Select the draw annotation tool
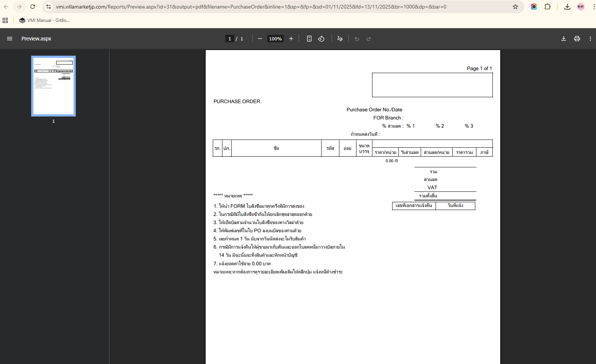This screenshot has height=364, width=596. pos(340,39)
